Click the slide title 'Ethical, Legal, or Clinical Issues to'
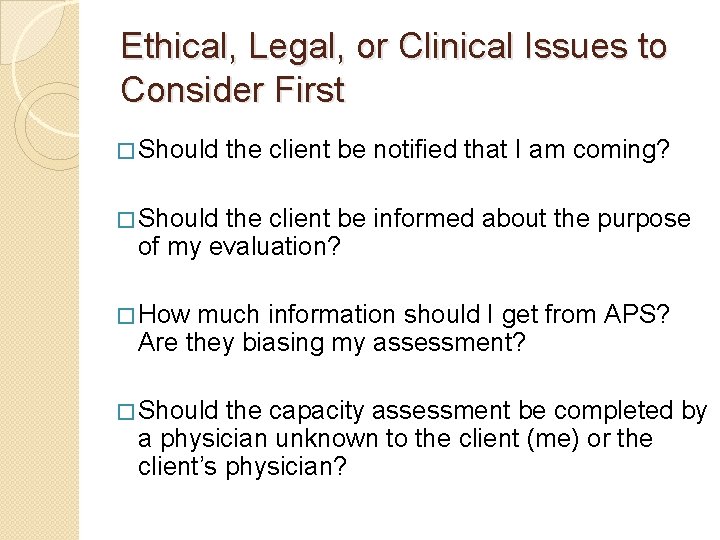Viewport: 720px width, 540px height. coord(394,47)
